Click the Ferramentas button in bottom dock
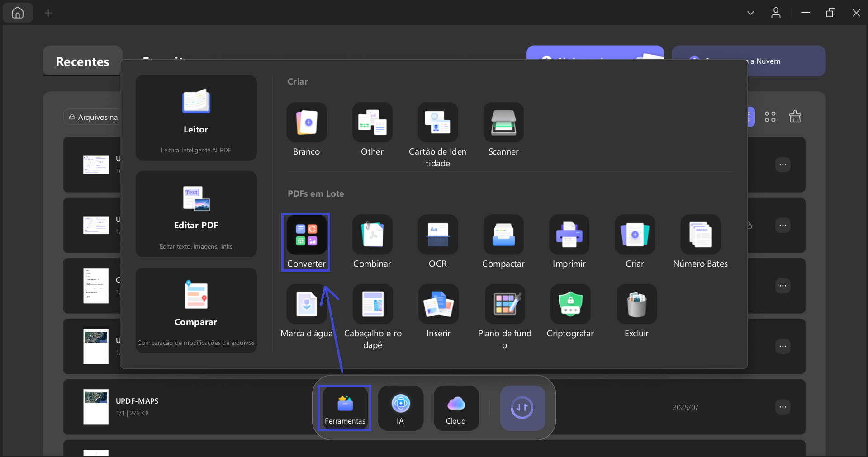868x457 pixels. tap(345, 408)
